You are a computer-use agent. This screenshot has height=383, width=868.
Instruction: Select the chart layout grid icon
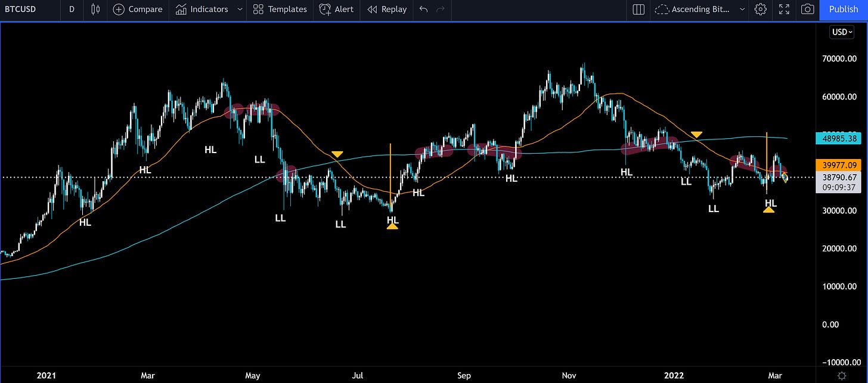638,9
